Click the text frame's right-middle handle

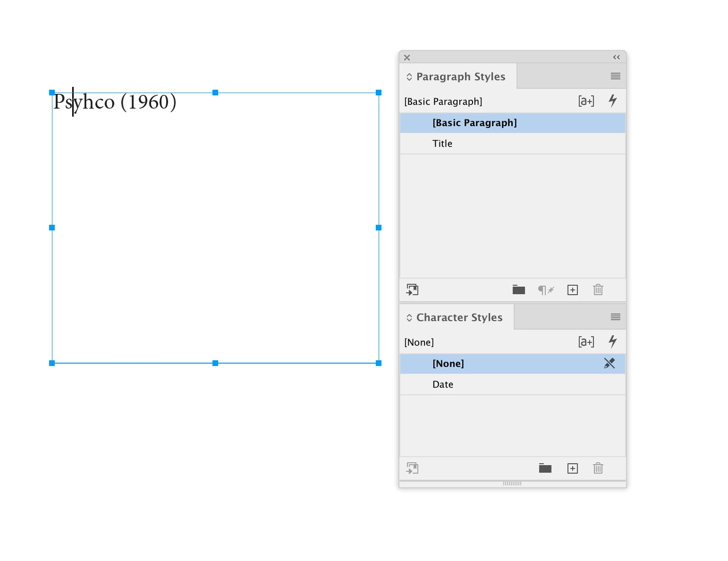[379, 228]
